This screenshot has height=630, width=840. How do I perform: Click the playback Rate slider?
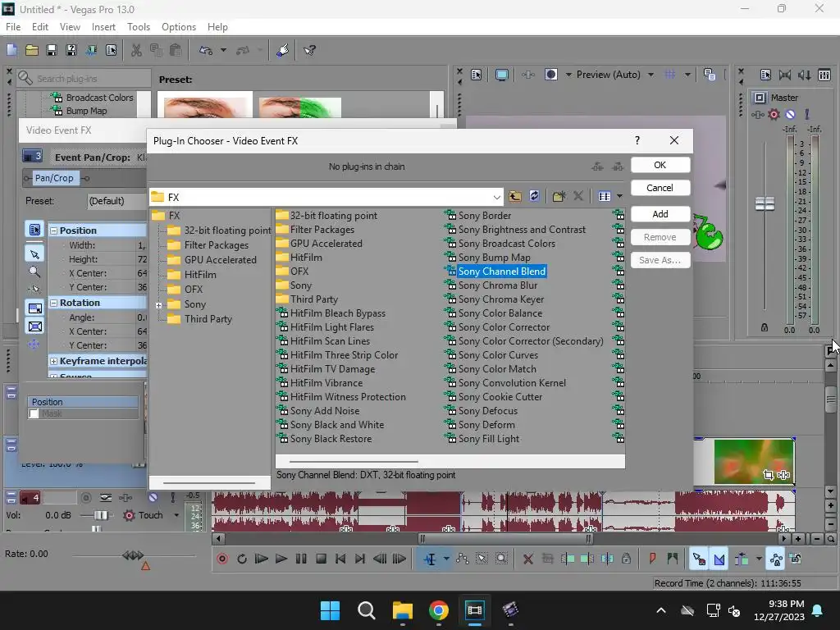tap(134, 555)
